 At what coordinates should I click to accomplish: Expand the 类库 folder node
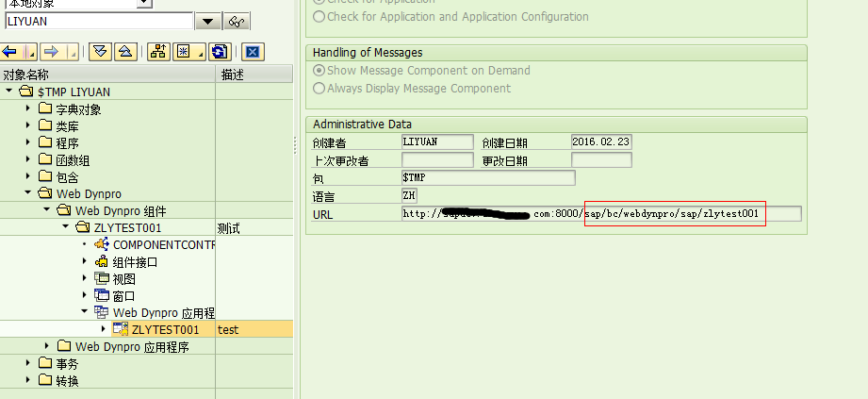point(27,125)
